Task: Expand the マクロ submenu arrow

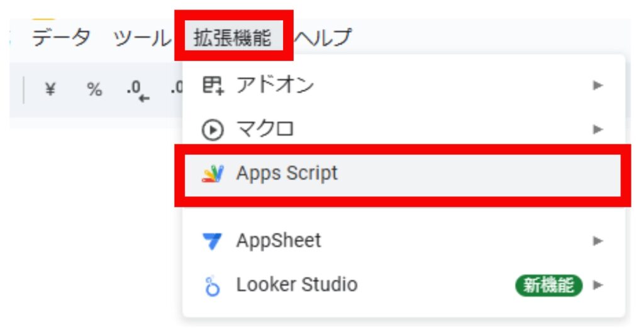Action: tap(597, 130)
